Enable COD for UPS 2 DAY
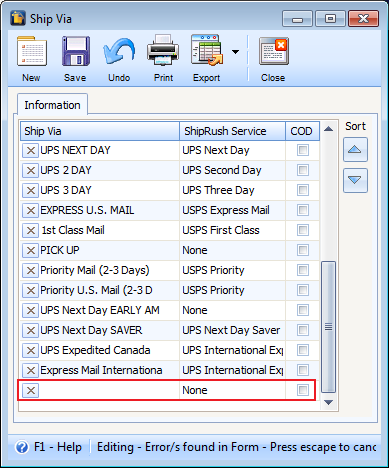Screen dimensions: 389x468 pyautogui.click(x=303, y=170)
